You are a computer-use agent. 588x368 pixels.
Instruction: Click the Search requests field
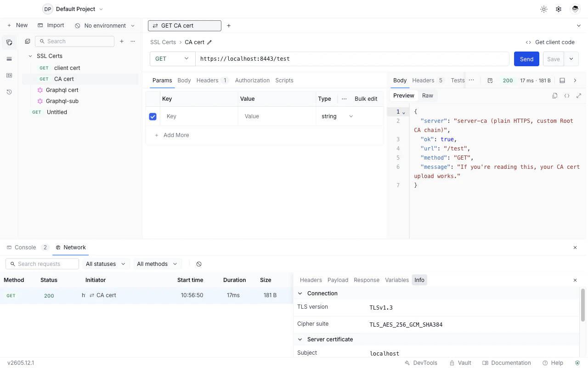[x=42, y=264]
